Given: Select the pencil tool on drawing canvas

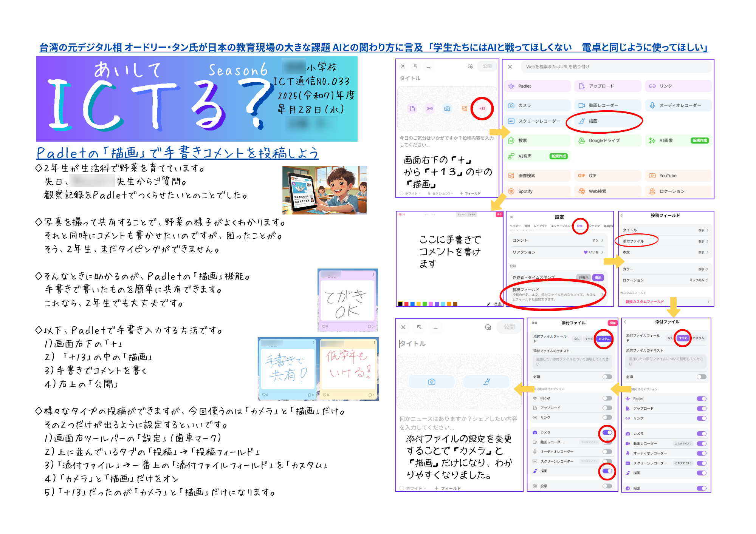Looking at the screenshot, I should coord(488,304).
